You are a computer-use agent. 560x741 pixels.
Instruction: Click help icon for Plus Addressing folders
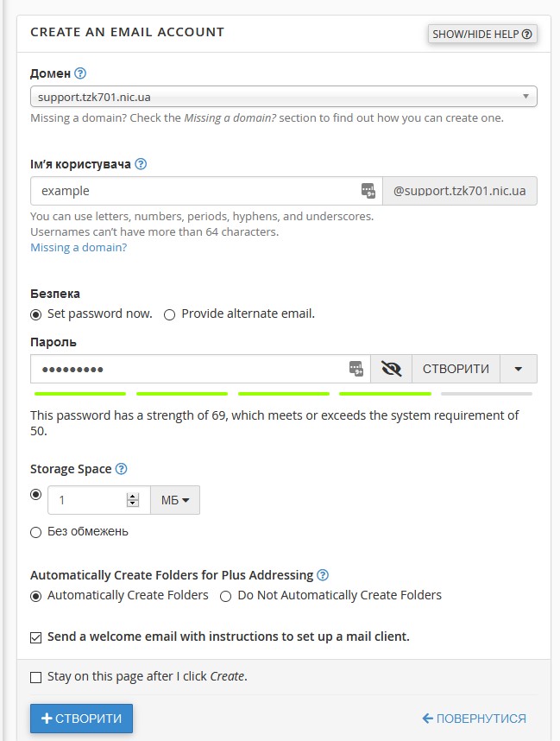pyautogui.click(x=323, y=575)
